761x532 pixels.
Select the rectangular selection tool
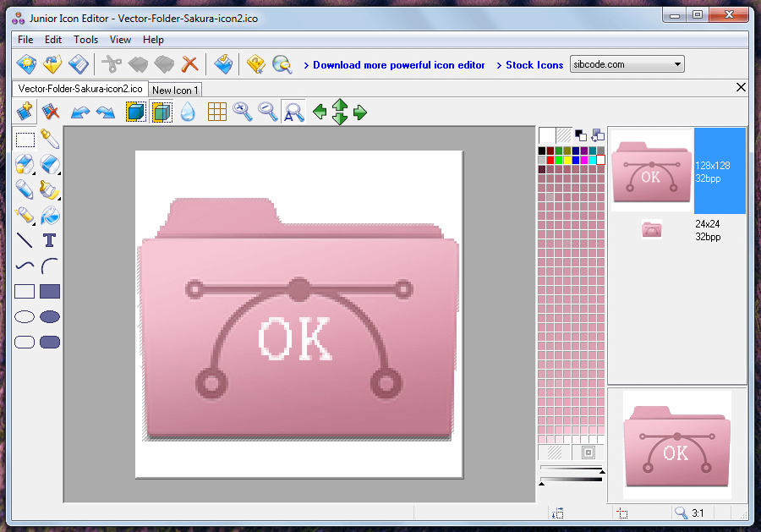(24, 140)
